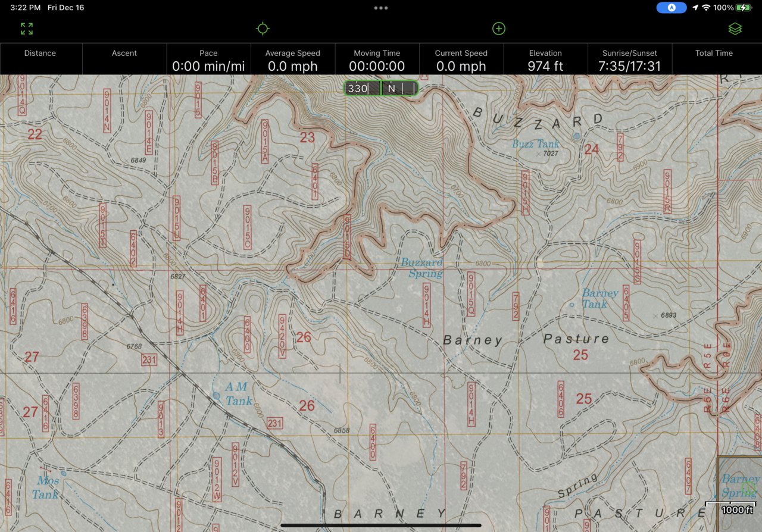Image resolution: width=762 pixels, height=532 pixels.
Task: Tap road label '9015Q'
Action: (x=471, y=294)
